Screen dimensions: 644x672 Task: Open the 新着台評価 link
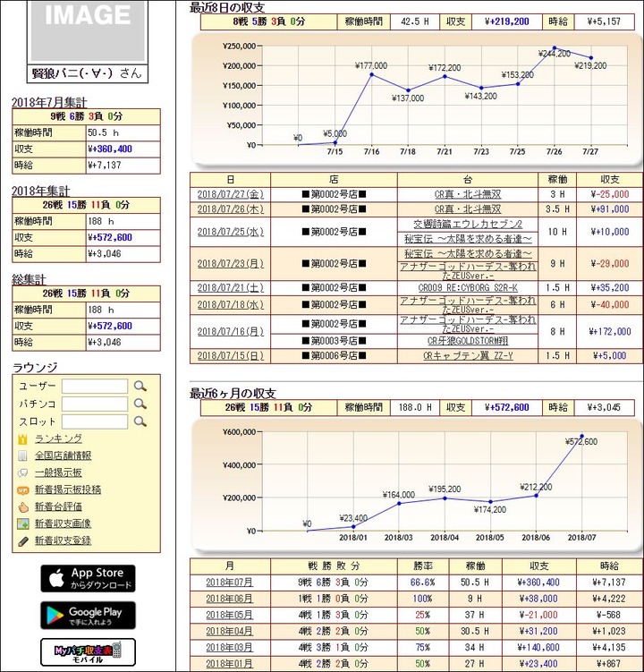click(58, 506)
